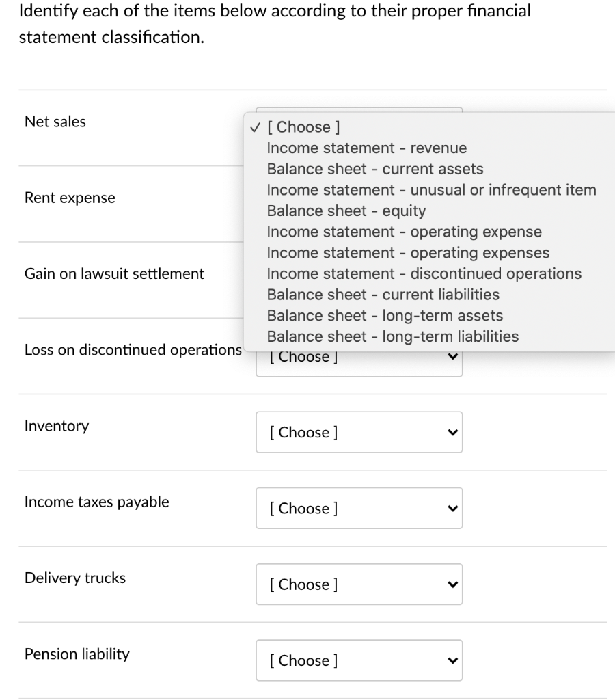Pick 'Income statement - discontinued operations' option
Image resolution: width=615 pixels, height=700 pixels.
point(424,274)
